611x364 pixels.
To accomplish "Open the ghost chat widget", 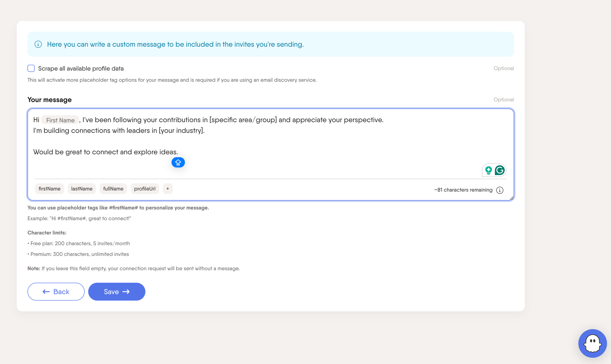I will [592, 343].
